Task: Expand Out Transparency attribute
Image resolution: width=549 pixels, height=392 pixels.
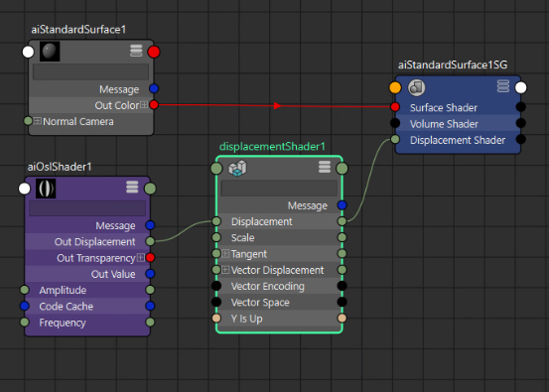Action: [x=140, y=258]
